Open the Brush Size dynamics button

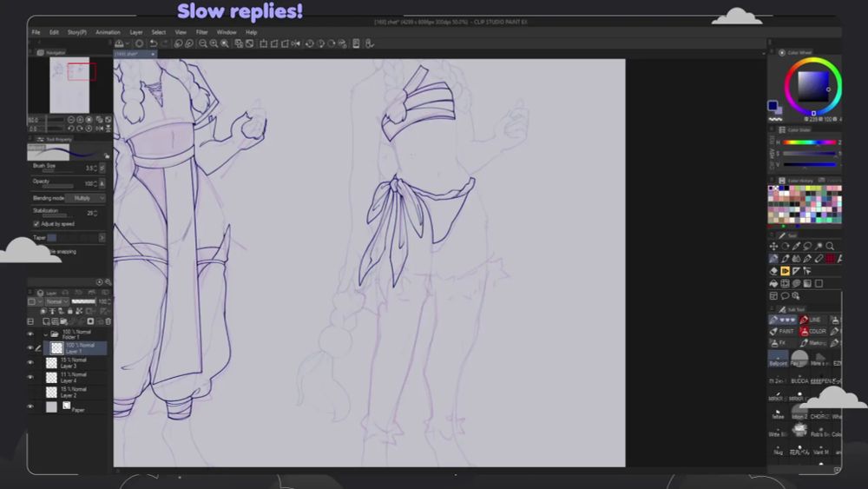click(x=102, y=168)
